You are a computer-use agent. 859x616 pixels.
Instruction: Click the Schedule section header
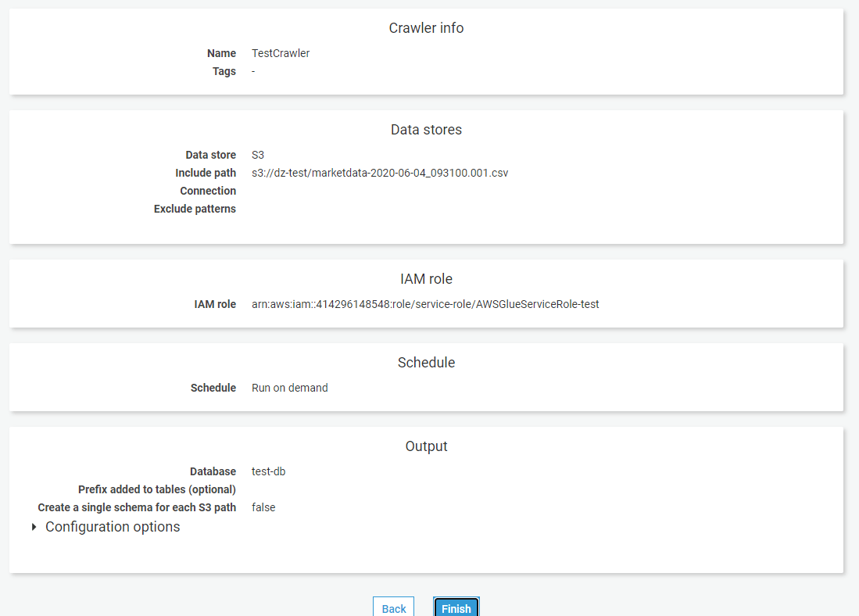click(426, 362)
